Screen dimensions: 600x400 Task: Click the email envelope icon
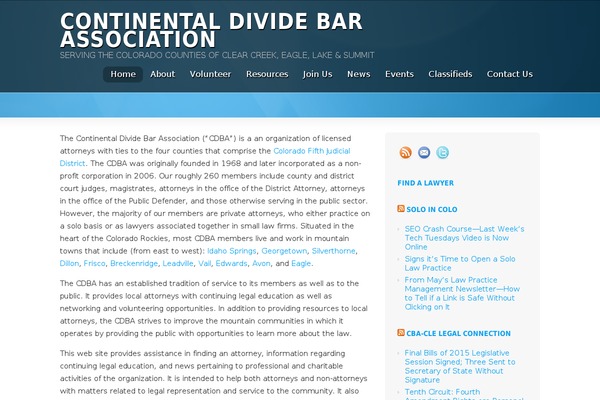click(424, 152)
